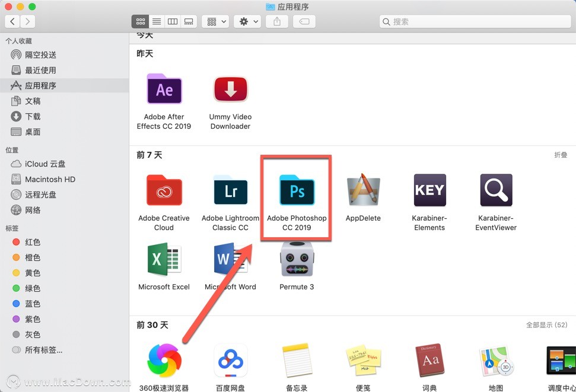Open 文稿 Documents in sidebar

tap(64, 101)
